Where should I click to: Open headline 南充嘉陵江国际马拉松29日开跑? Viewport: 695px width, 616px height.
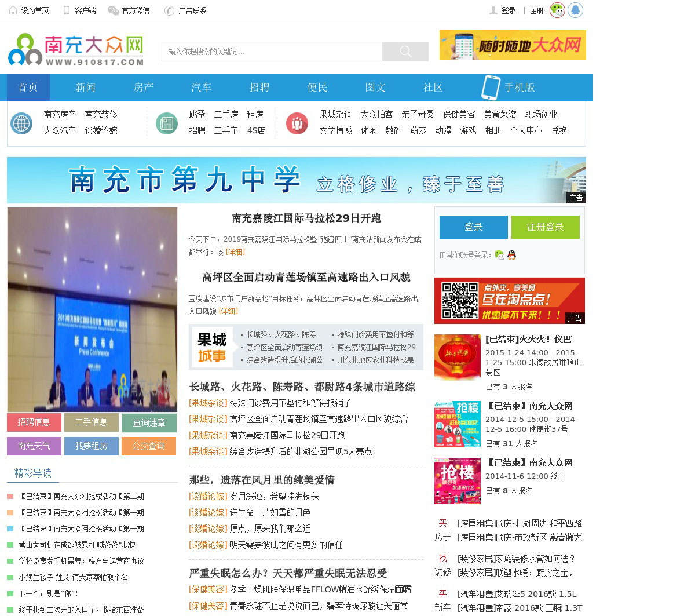click(x=306, y=218)
